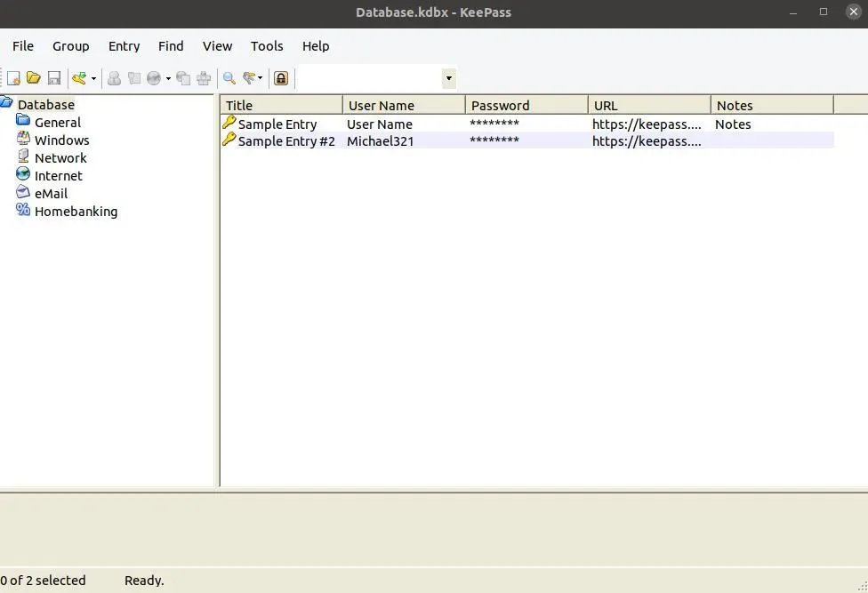The height and width of the screenshot is (593, 868).
Task: Open the File menu
Action: (x=23, y=46)
